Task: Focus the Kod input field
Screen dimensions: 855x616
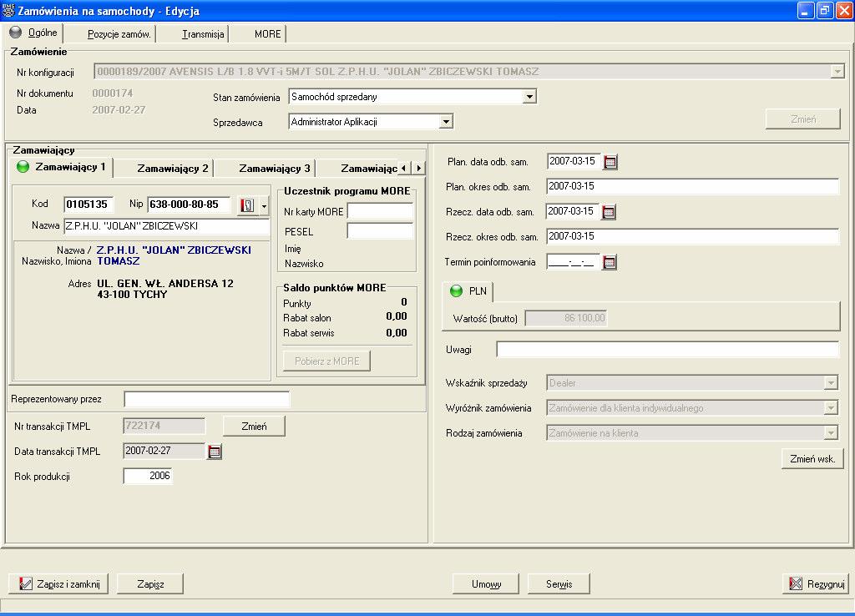Action: pyautogui.click(x=89, y=204)
